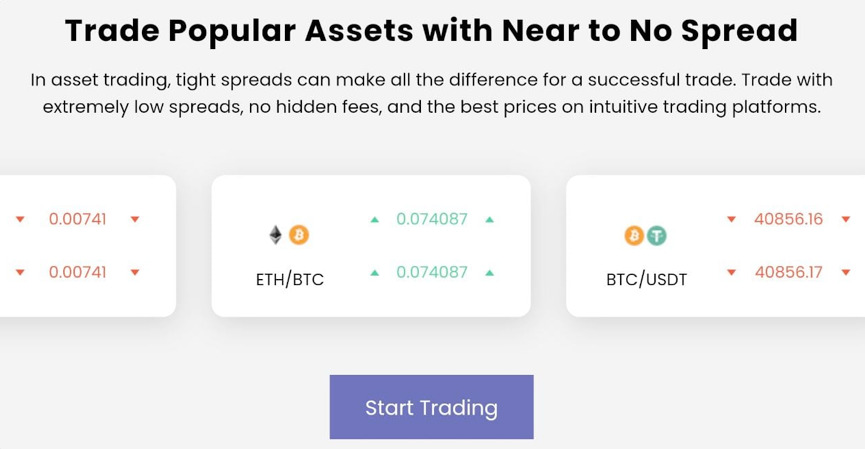Click green up arrow left of upper 0.074087
This screenshot has height=449, width=865.
(x=375, y=219)
